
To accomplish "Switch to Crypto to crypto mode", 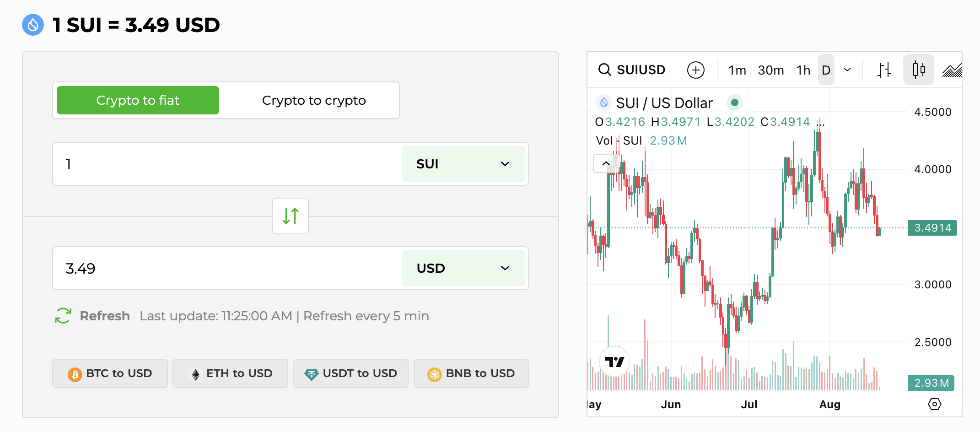I will coord(314,100).
